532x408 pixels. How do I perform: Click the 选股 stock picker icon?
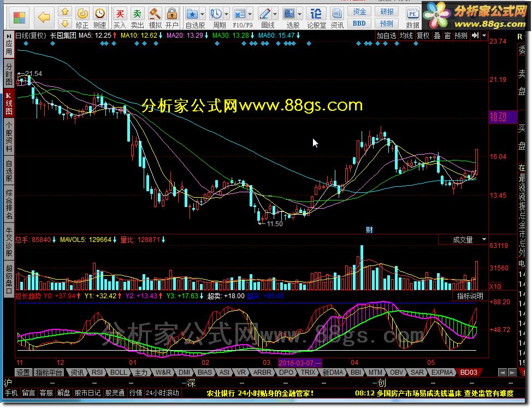(x=289, y=14)
